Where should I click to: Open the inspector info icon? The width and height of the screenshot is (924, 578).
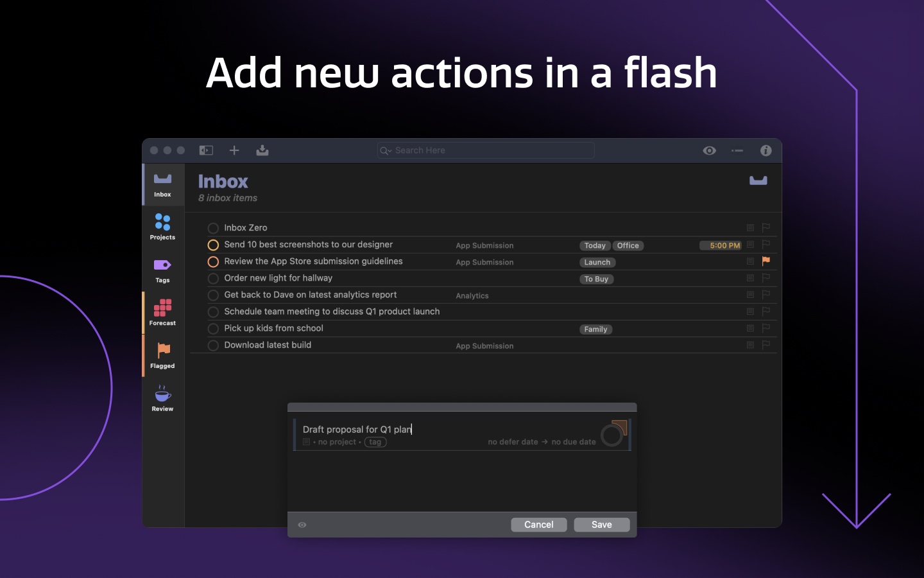766,150
